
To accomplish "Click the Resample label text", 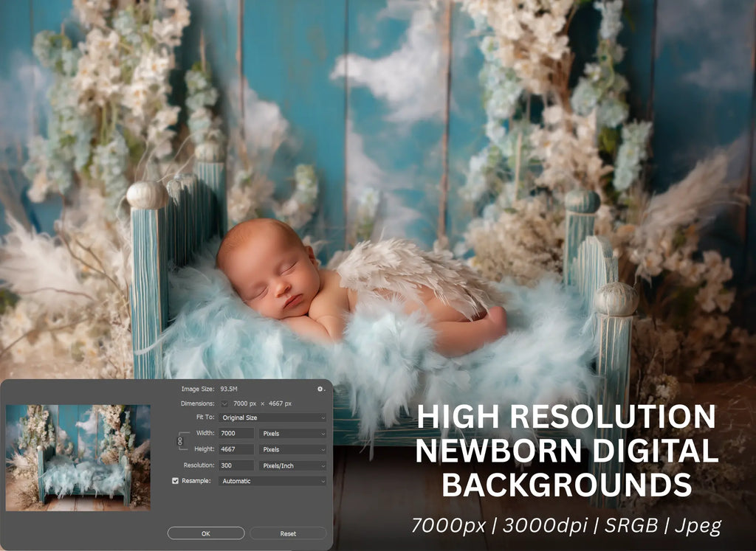I will pyautogui.click(x=196, y=481).
